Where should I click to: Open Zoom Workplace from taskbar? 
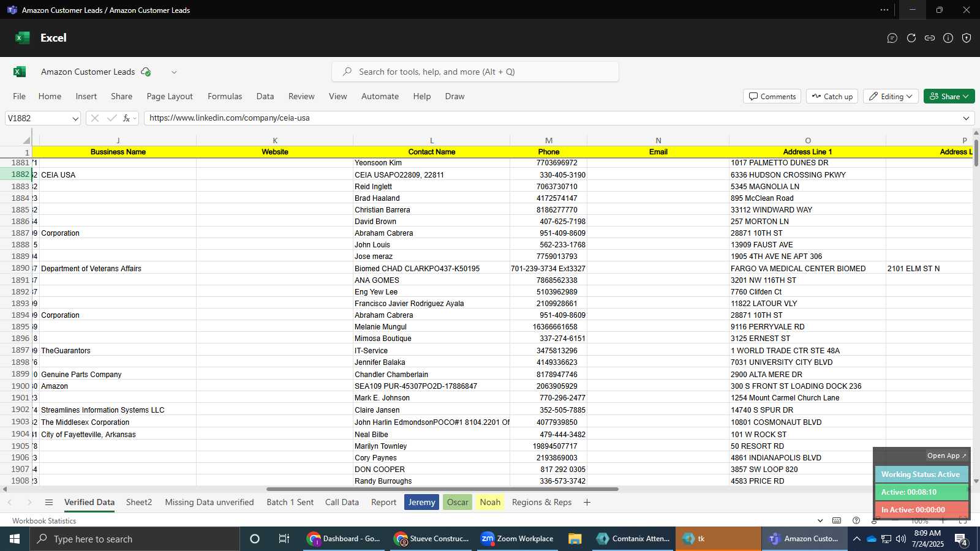pos(518,539)
